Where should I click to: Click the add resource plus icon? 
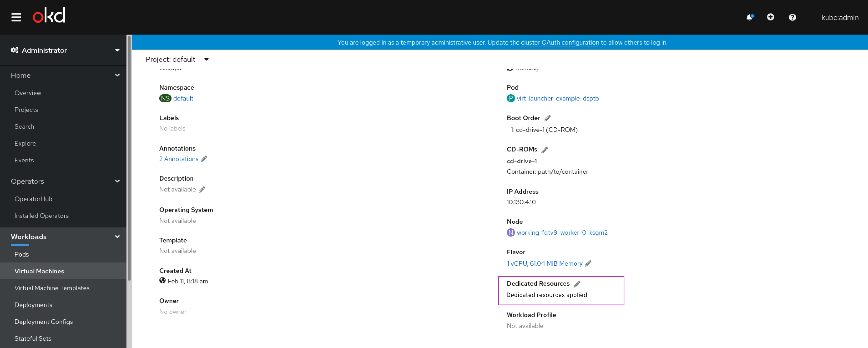coord(771,17)
